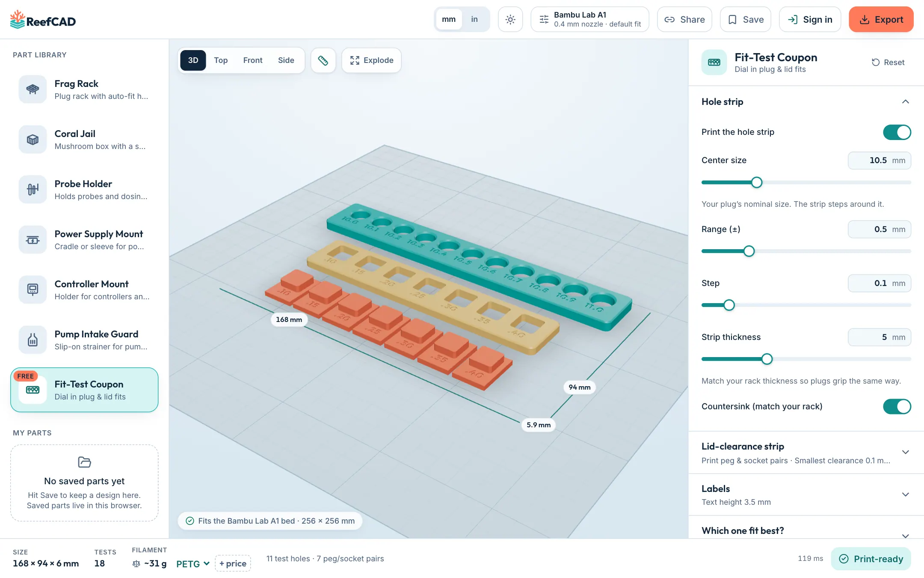The width and height of the screenshot is (924, 578).
Task: Click the filament weight scale icon
Action: pos(136,564)
